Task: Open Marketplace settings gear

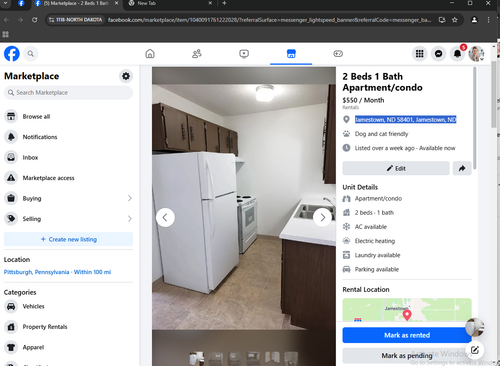Action: tap(126, 76)
